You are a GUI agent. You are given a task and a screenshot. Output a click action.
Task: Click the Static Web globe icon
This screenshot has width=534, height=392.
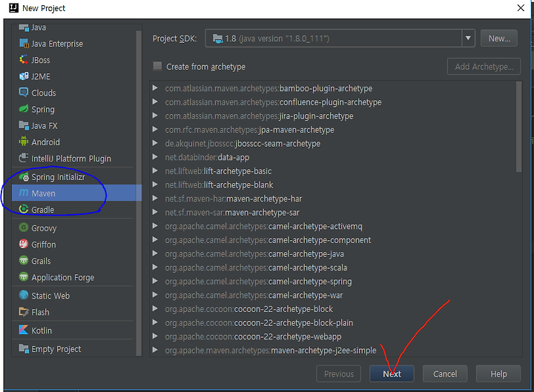[x=24, y=295]
